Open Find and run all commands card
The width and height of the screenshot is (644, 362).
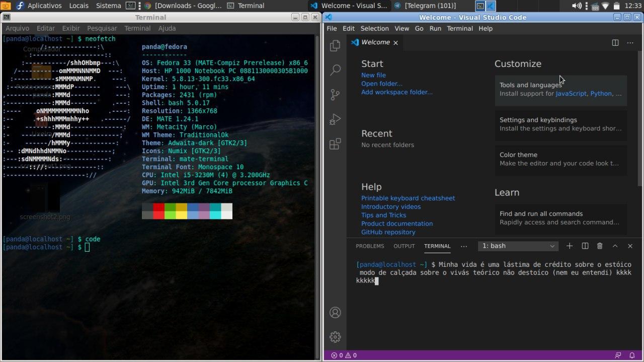pyautogui.click(x=561, y=218)
